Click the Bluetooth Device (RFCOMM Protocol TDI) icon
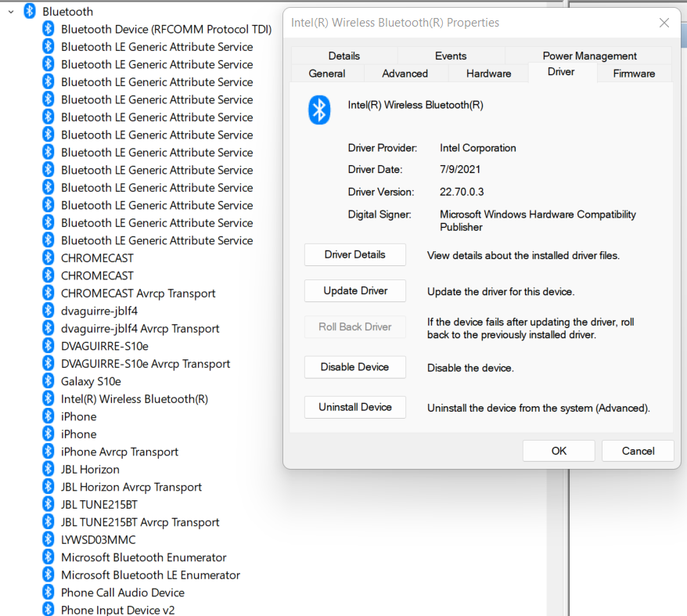 coord(49,29)
